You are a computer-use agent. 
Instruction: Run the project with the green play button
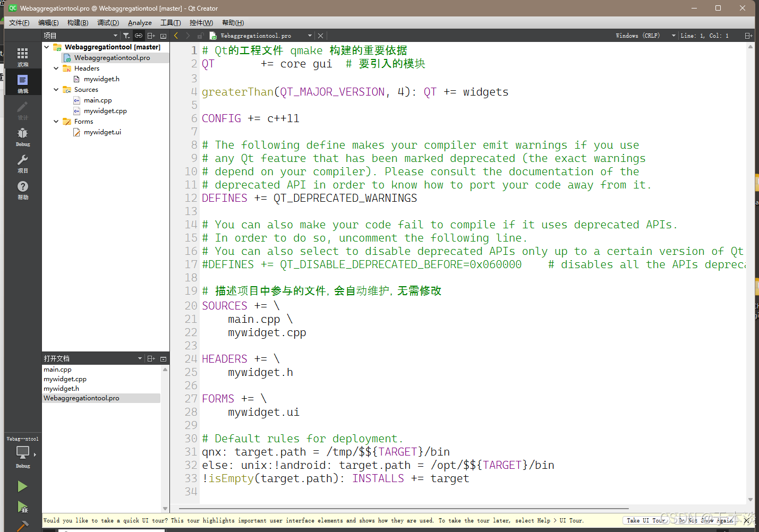click(x=22, y=486)
